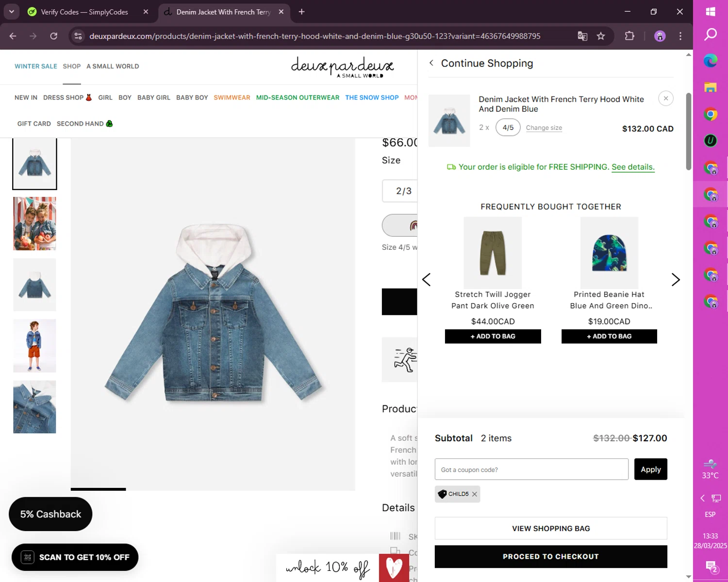Open SECOND HAND link
The width and height of the screenshot is (728, 582).
(x=85, y=124)
